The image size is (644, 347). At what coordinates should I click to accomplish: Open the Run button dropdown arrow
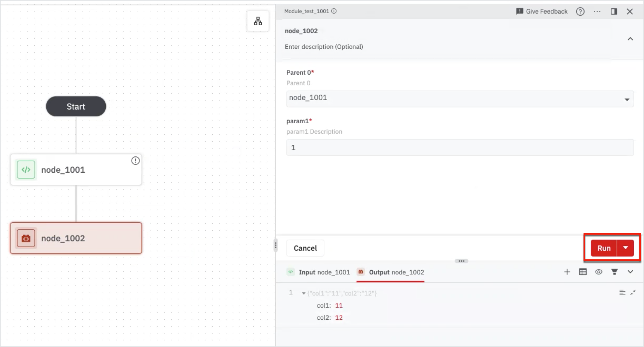[626, 248]
